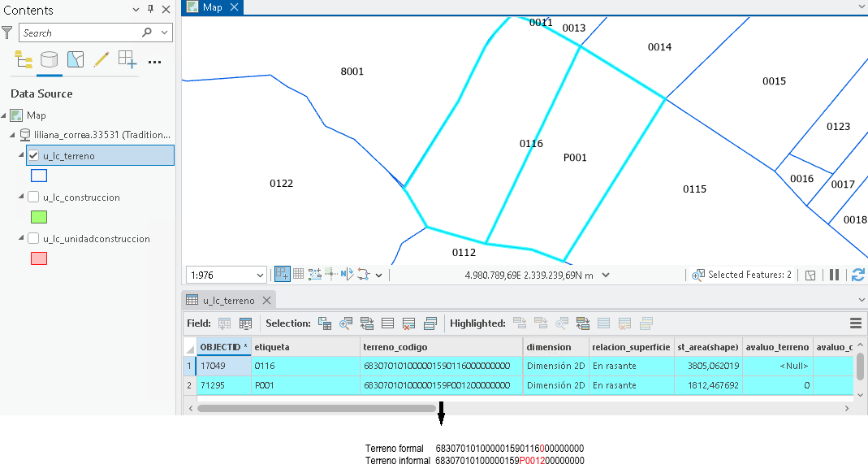The image size is (868, 473).
Task: Switch Contents to List By Drawing Order
Action: pyautogui.click(x=24, y=59)
